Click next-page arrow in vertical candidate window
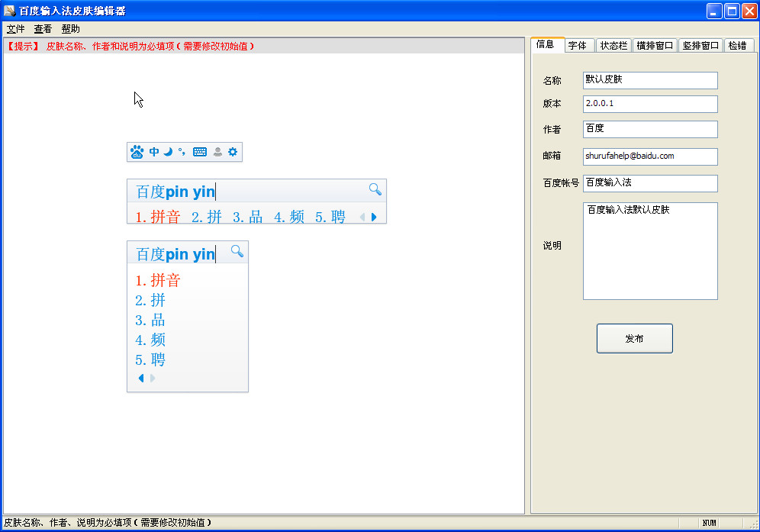This screenshot has width=760, height=532. [x=152, y=378]
